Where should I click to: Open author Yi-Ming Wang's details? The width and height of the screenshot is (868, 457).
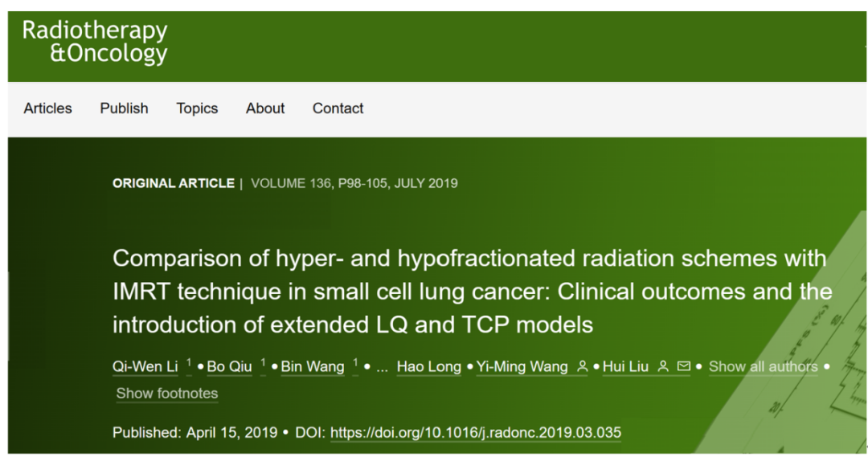pyautogui.click(x=522, y=367)
